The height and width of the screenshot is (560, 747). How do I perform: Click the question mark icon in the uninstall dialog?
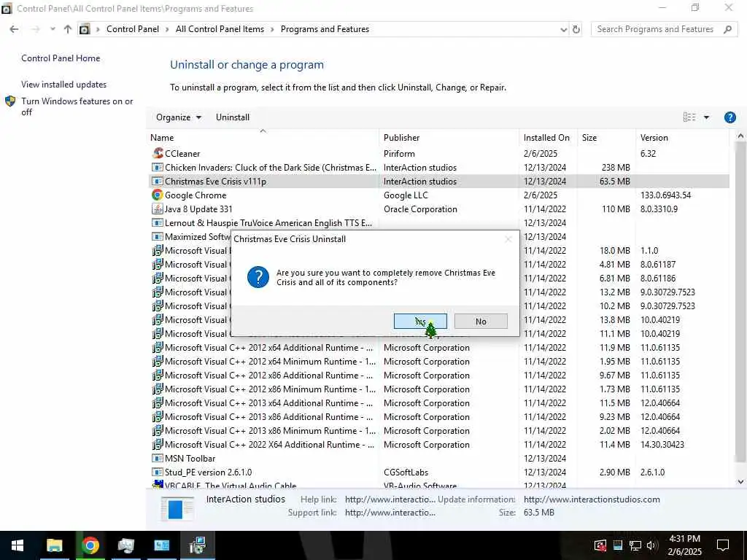(258, 276)
